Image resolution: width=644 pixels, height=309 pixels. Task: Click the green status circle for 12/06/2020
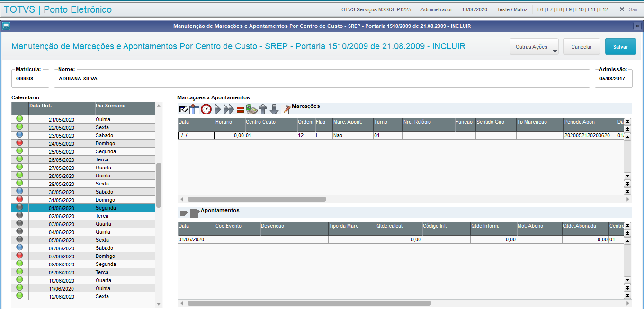point(19,296)
